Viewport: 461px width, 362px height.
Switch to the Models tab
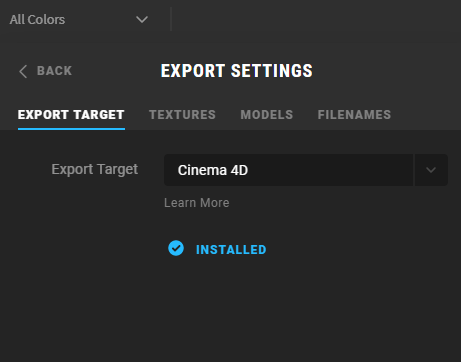pyautogui.click(x=267, y=115)
